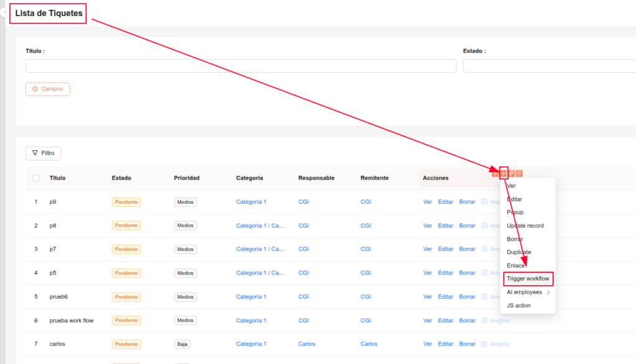
Task: Click the lightning bolt icon beside Acciones
Action: [x=512, y=173]
